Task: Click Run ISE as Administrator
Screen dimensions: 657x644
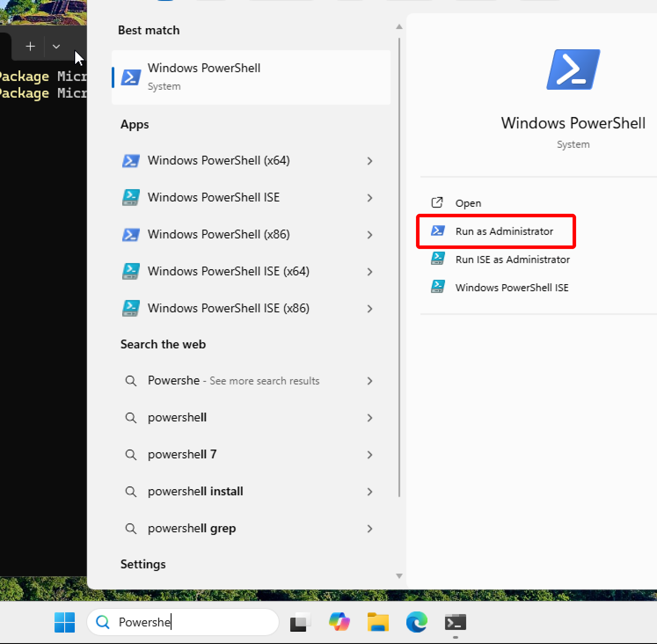Action: pos(512,259)
